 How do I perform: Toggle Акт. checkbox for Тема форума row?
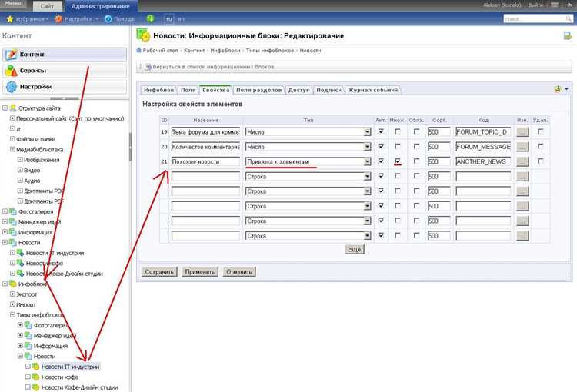[x=381, y=131]
